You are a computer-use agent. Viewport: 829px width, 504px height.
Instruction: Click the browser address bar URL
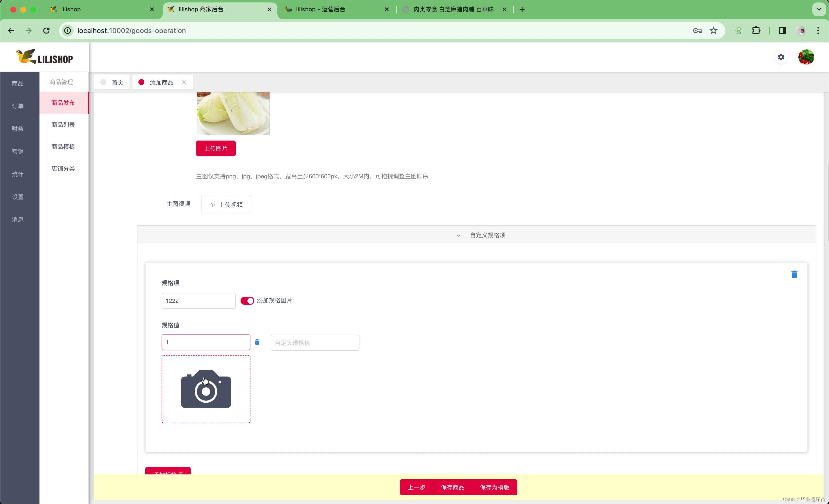132,31
